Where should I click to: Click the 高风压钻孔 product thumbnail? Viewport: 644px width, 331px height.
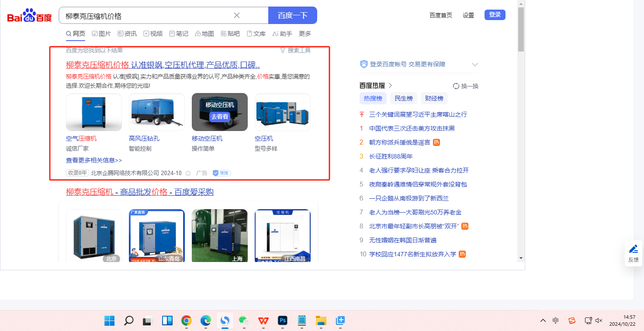(157, 112)
